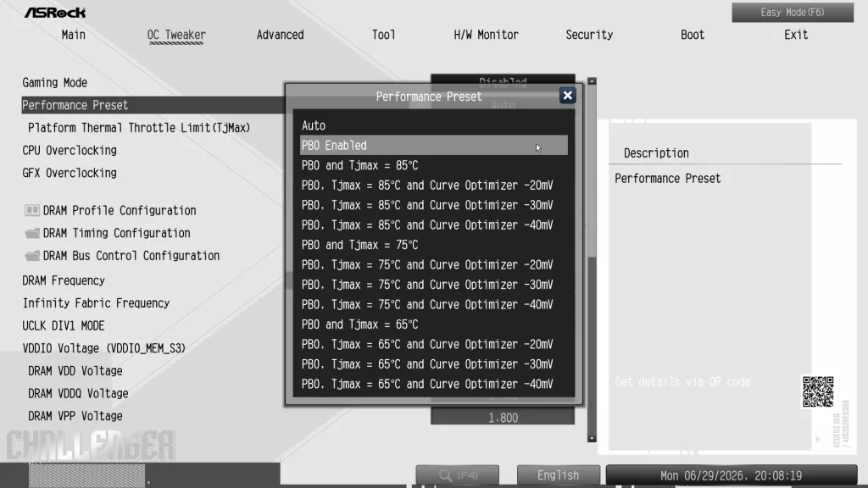868x488 pixels.
Task: Switch to Easy Mode (F6)
Action: point(793,12)
